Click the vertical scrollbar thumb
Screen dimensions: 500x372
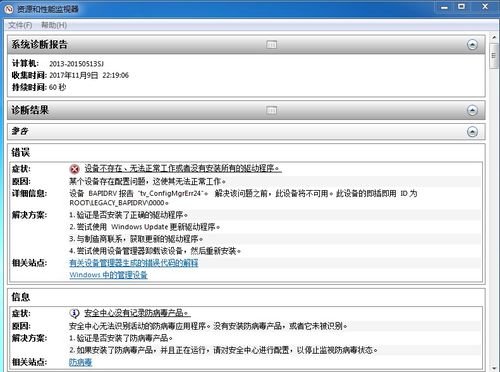(494, 56)
